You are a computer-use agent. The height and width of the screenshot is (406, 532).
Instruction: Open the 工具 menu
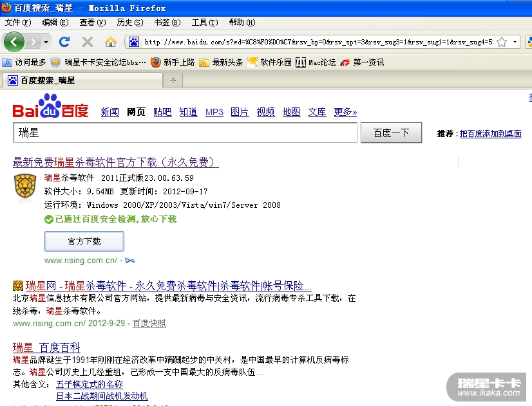coord(205,23)
